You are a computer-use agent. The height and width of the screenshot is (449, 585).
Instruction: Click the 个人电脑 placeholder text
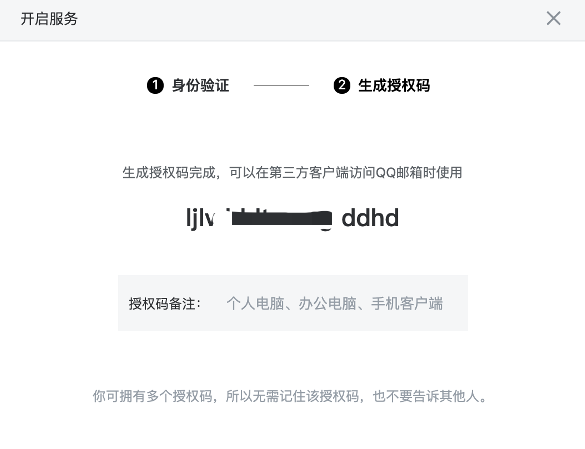(x=256, y=303)
